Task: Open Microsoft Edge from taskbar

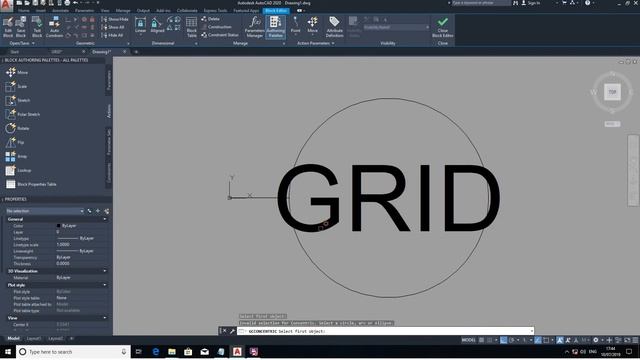Action: pyautogui.click(x=156, y=351)
